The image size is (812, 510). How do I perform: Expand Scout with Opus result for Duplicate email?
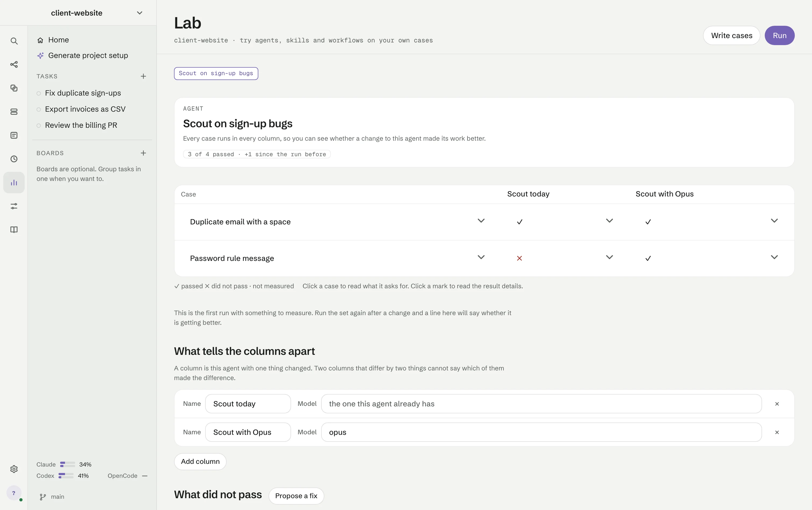coord(774,221)
